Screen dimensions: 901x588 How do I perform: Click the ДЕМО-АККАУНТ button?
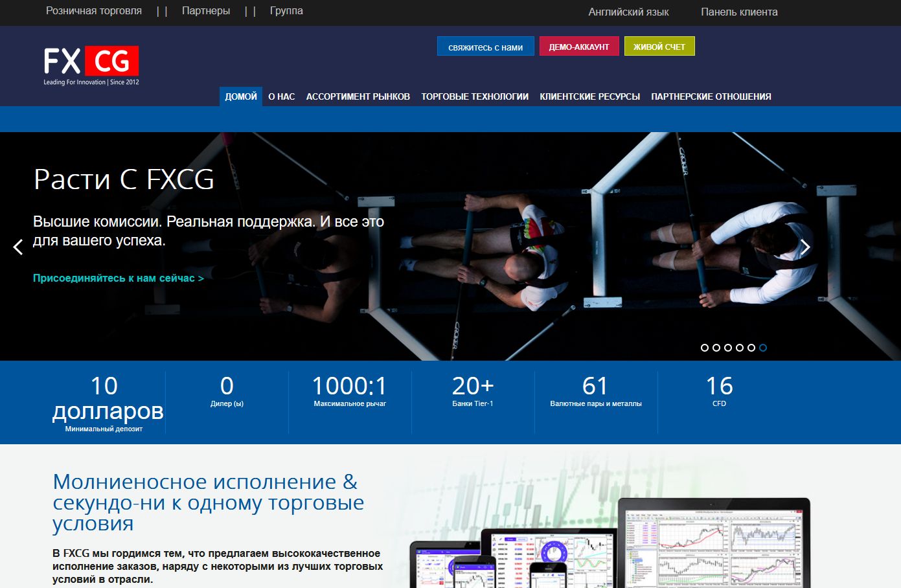pyautogui.click(x=579, y=46)
